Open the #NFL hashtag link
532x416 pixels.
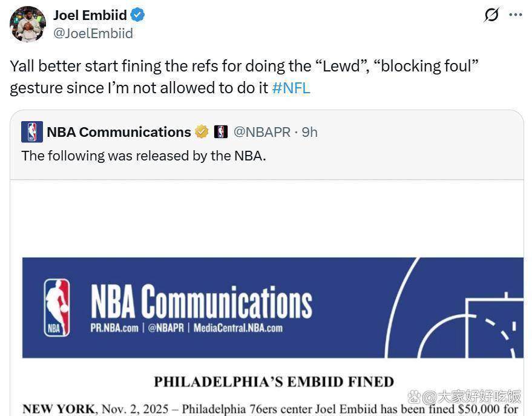(x=291, y=88)
